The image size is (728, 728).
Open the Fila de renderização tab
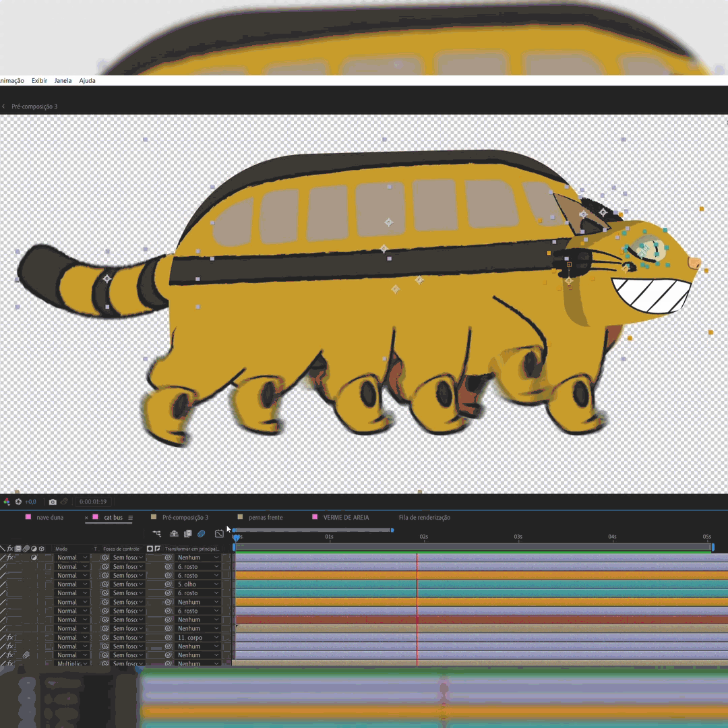[425, 518]
